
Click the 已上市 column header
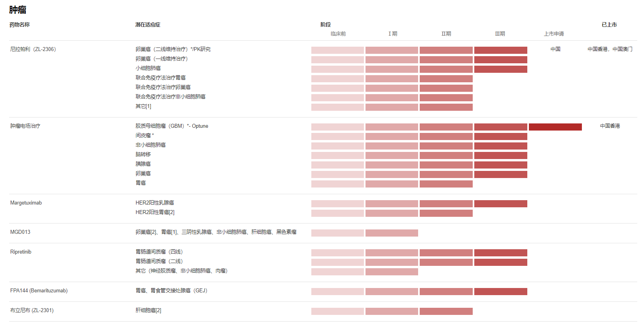click(x=609, y=25)
